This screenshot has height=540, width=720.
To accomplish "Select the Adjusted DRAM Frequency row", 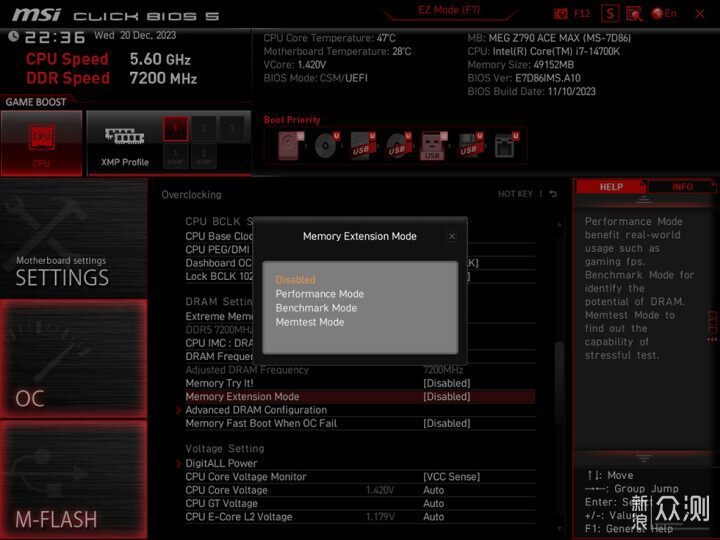I will [360, 370].
